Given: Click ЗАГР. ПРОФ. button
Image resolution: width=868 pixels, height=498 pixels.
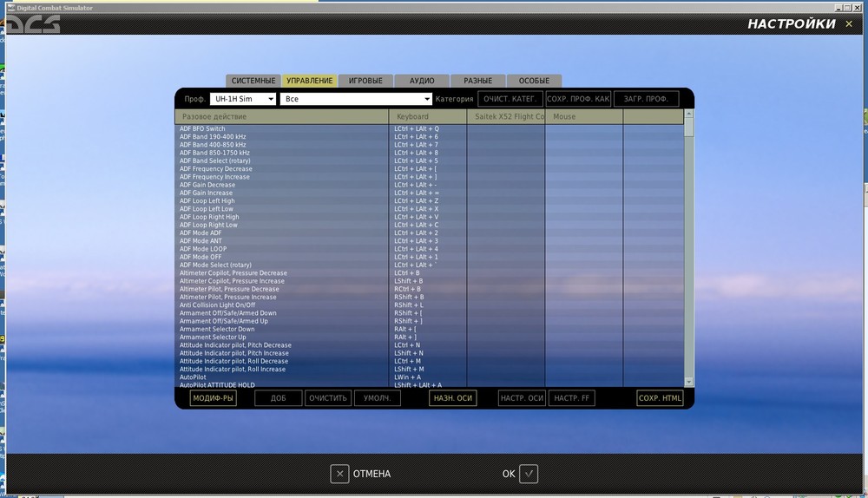Looking at the screenshot, I should pos(646,99).
